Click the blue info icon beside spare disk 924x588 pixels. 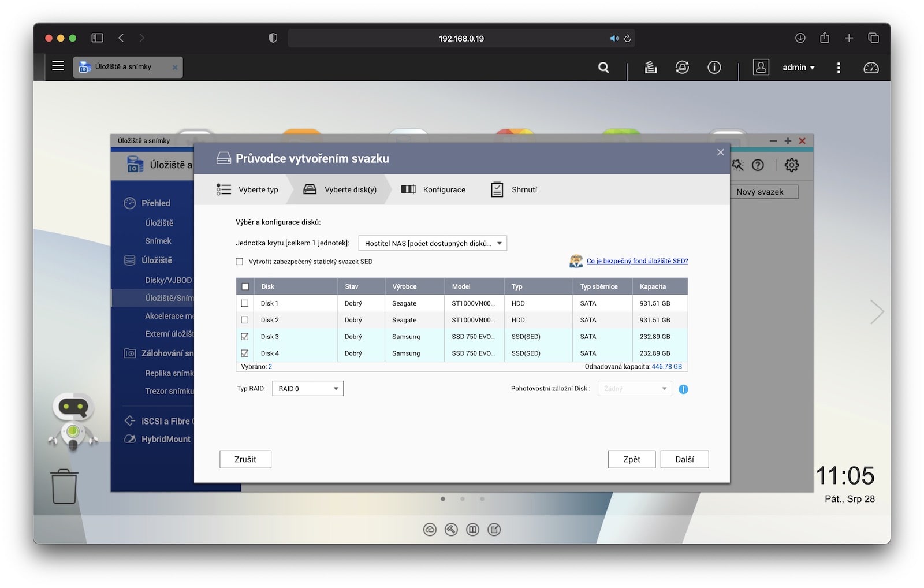click(x=683, y=389)
